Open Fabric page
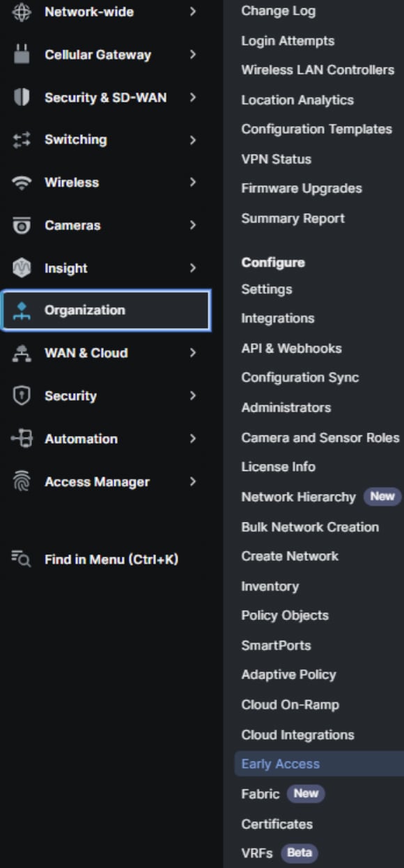 (260, 793)
